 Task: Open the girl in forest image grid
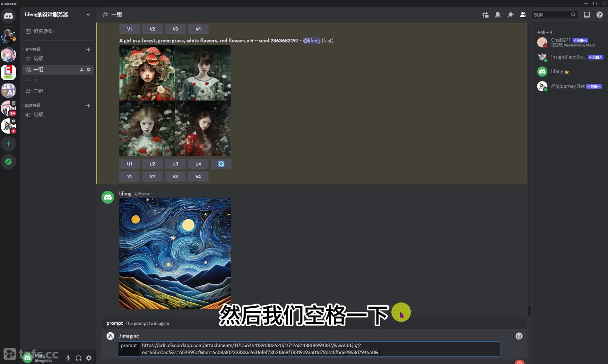pos(175,100)
